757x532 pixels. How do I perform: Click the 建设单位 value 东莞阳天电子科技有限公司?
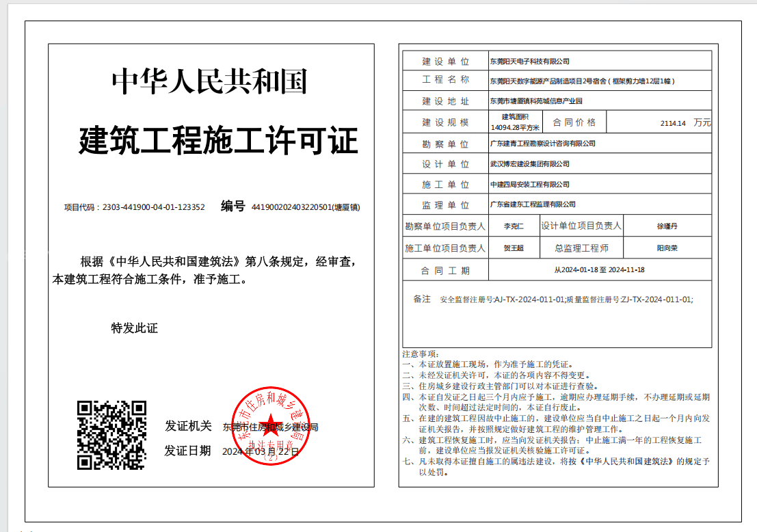point(529,62)
